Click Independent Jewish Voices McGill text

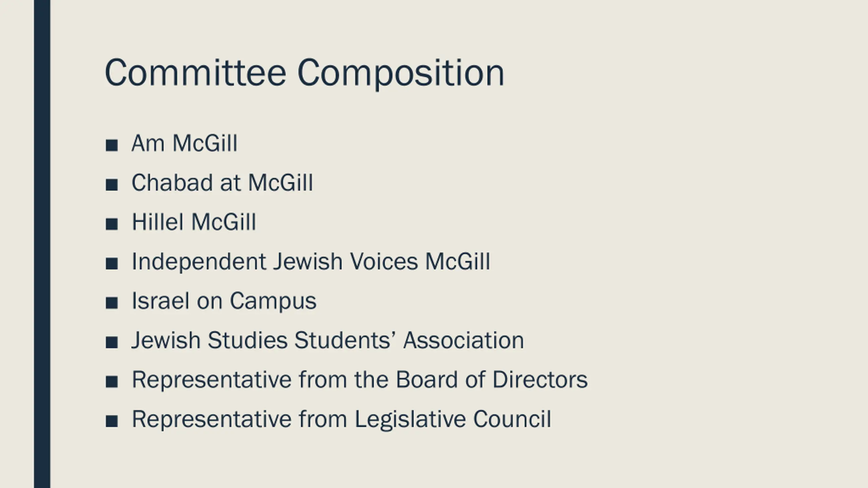311,262
